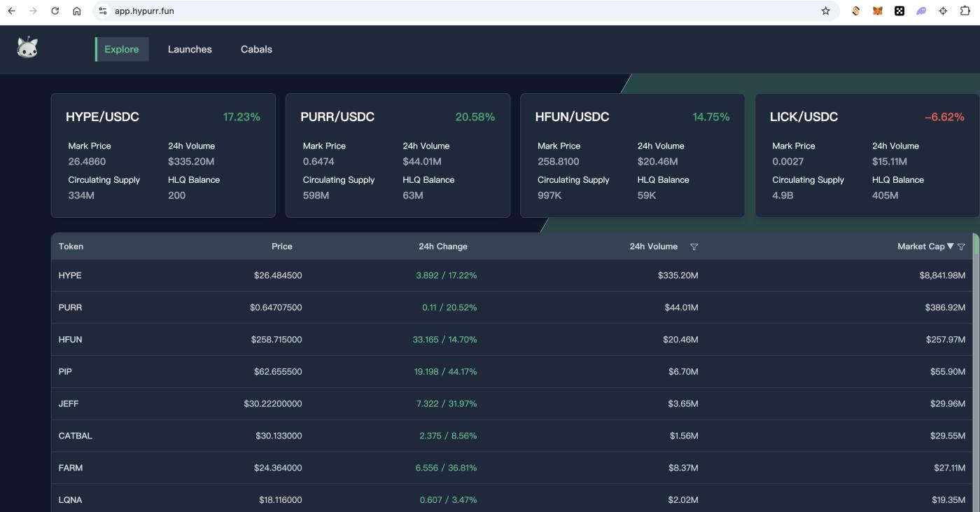Image resolution: width=980 pixels, height=512 pixels.
Task: Open the browser Extensions puzzle icon
Action: pos(964,11)
